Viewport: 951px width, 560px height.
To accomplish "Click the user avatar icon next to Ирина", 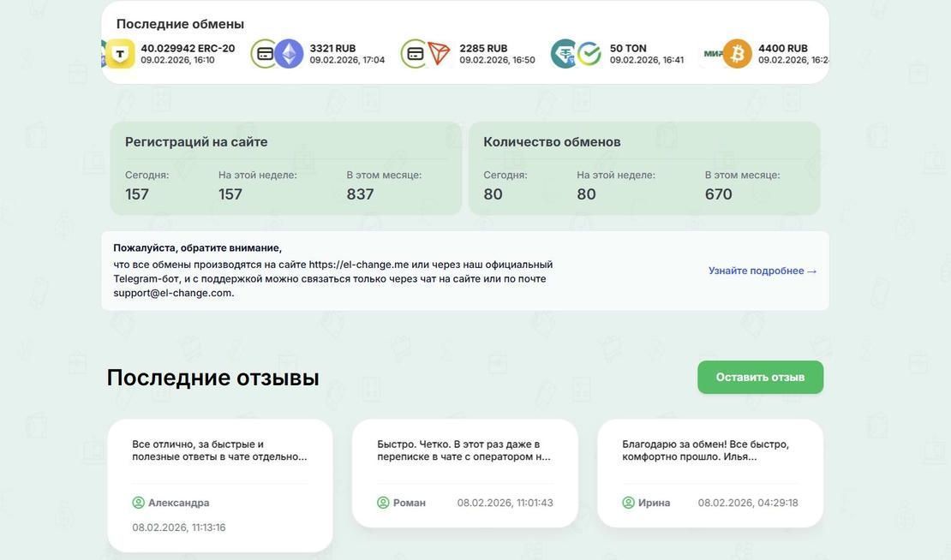I will 628,503.
